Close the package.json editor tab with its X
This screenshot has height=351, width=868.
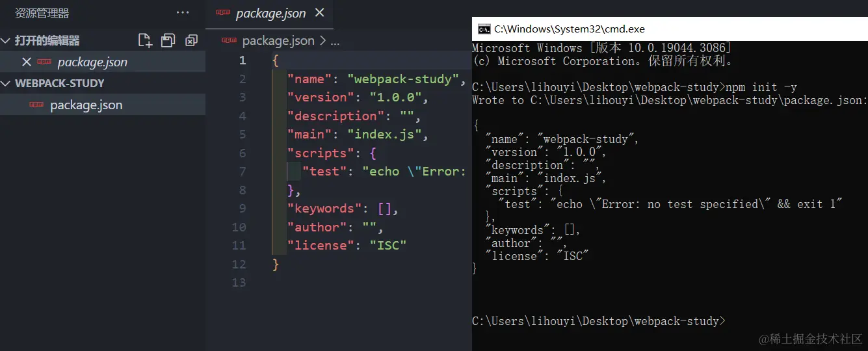319,13
